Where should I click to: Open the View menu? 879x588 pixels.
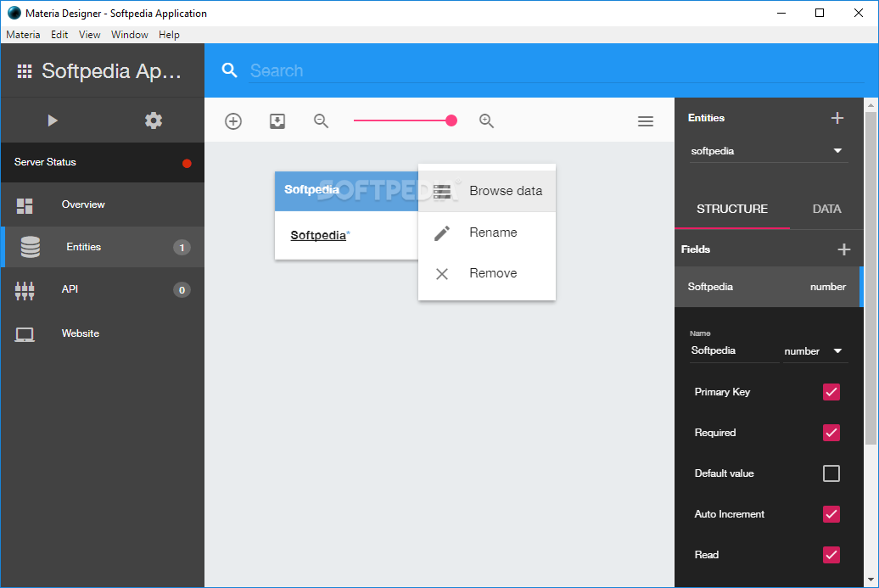tap(90, 35)
